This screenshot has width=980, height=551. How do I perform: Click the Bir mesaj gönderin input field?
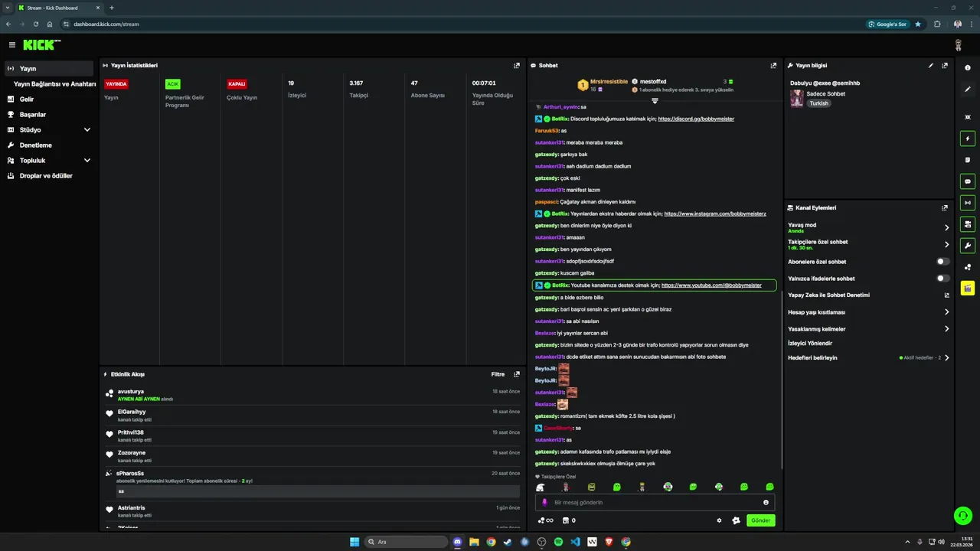[x=655, y=503]
